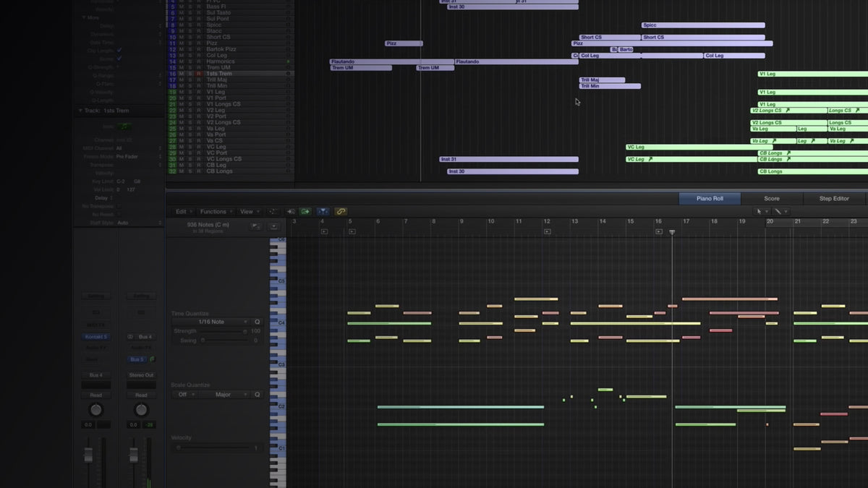Click the small view button next to the flag icon
The height and width of the screenshot is (488, 868).
click(x=274, y=226)
